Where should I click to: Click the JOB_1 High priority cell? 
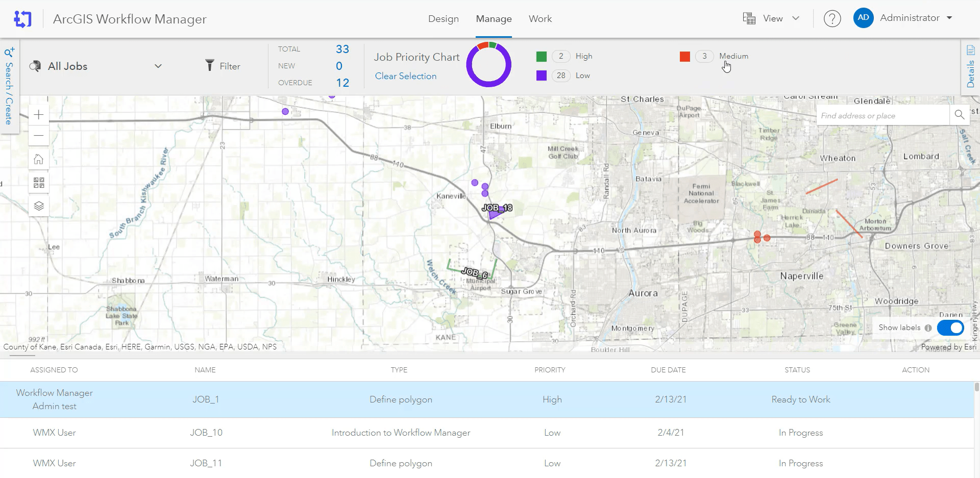pyautogui.click(x=552, y=399)
